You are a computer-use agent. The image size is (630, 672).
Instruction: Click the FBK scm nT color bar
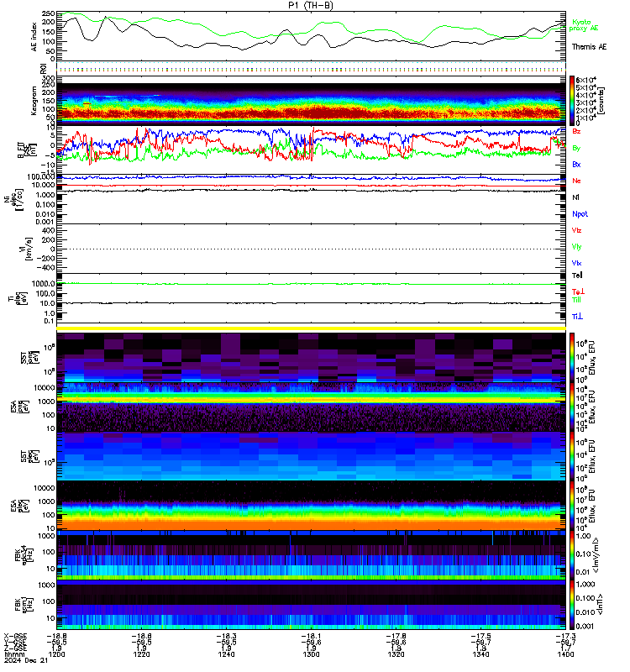click(572, 605)
